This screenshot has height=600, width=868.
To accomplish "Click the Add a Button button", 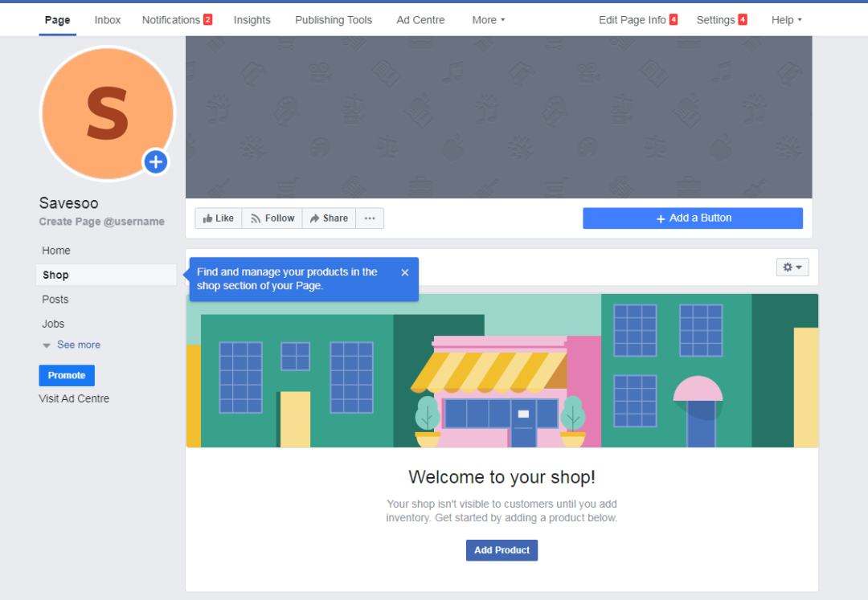I will tap(693, 218).
